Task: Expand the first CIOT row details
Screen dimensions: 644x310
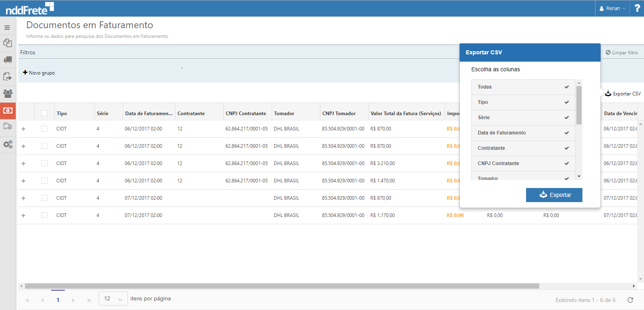Action: (x=23, y=129)
